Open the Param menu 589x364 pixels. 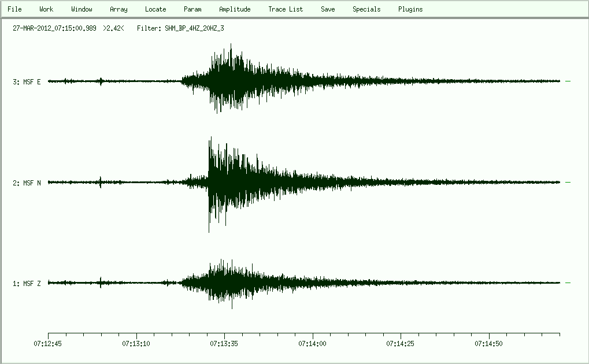click(192, 9)
